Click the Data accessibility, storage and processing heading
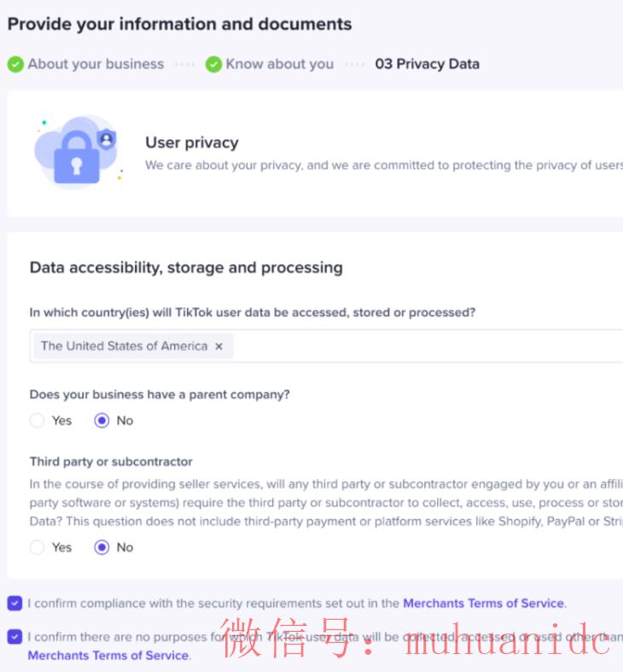Viewport: 623px width, 672px height. [x=186, y=267]
